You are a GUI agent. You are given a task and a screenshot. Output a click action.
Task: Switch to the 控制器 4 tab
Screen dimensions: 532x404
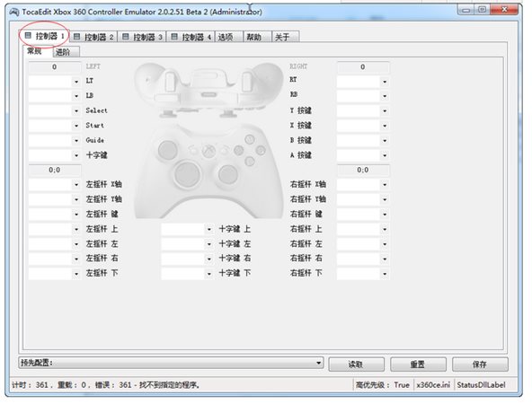(191, 37)
